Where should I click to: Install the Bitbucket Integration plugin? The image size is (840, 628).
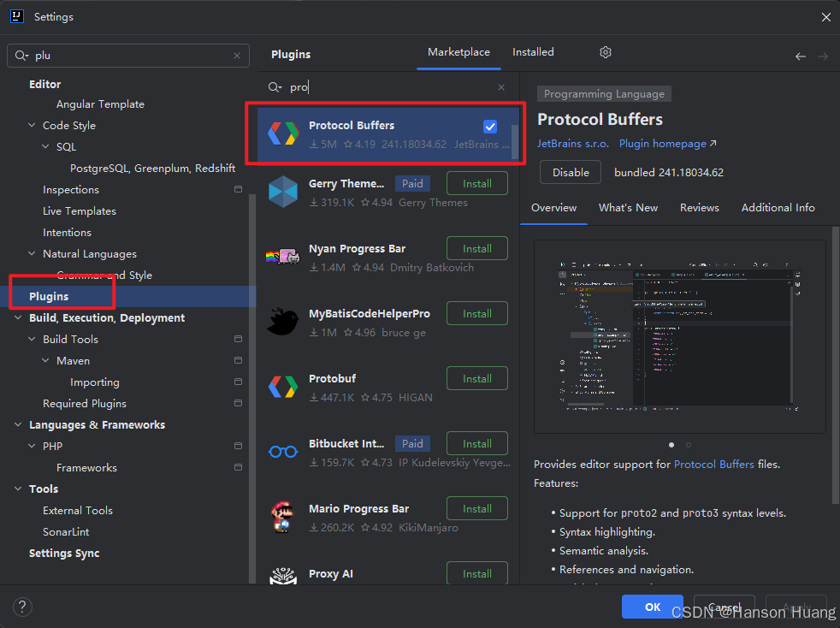point(476,444)
